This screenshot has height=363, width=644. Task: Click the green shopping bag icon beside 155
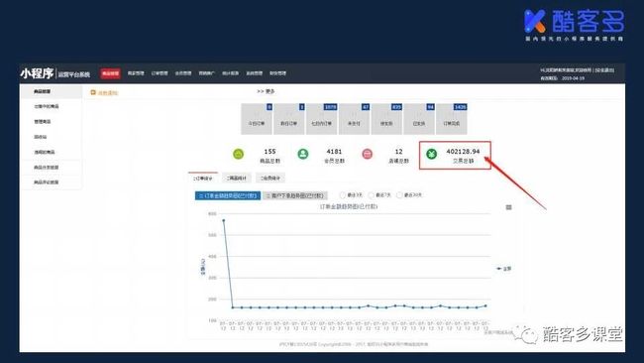pyautogui.click(x=238, y=154)
